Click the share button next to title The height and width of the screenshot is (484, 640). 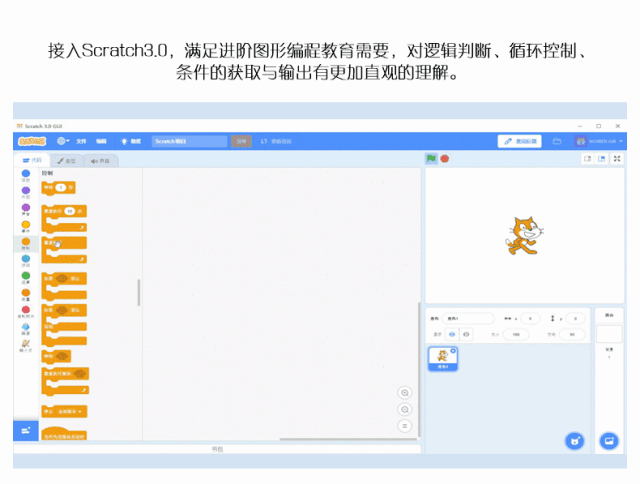(x=241, y=141)
